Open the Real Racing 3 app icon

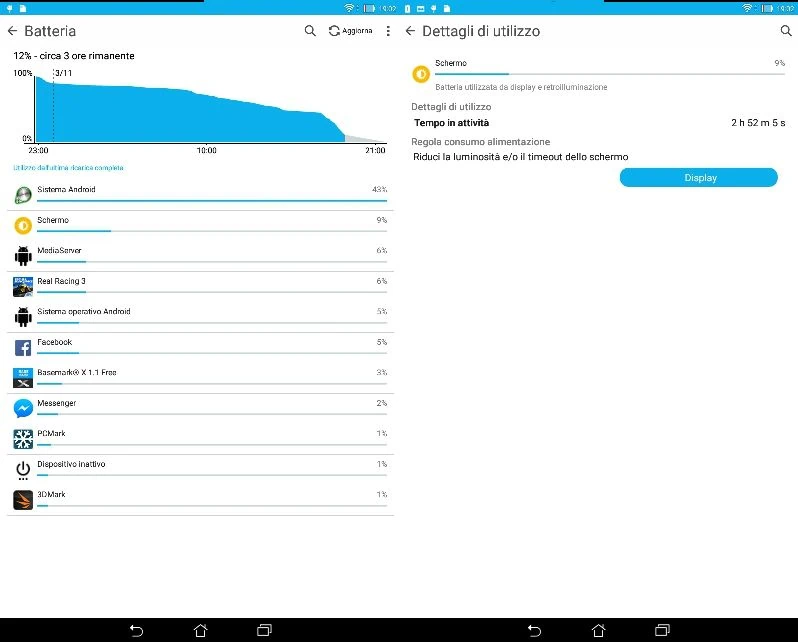click(23, 287)
